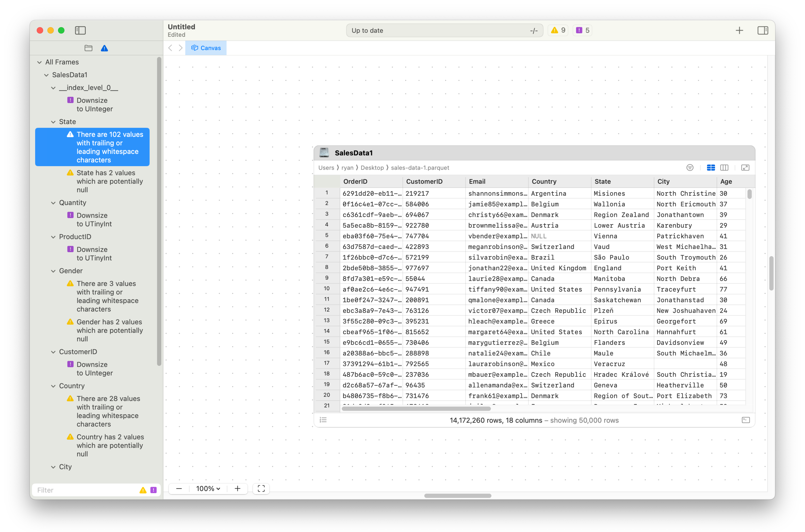This screenshot has width=805, height=532.
Task: Select 'Downsize to UInteger' under __index_level_0__
Action: click(x=92, y=105)
